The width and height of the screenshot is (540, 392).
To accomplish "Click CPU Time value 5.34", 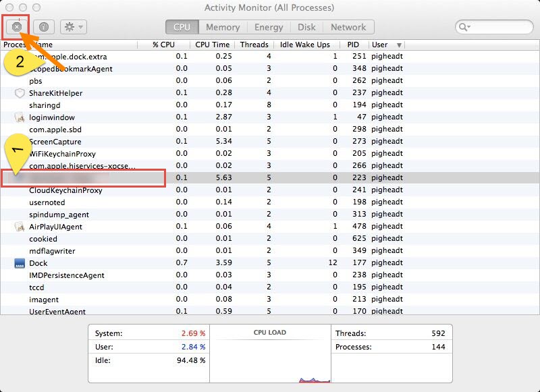I will point(224,141).
